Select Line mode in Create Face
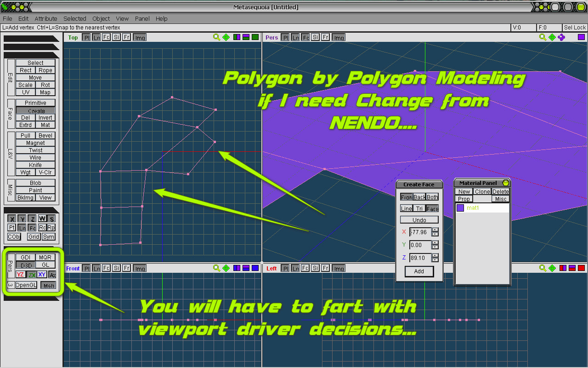588x368 pixels. [407, 208]
